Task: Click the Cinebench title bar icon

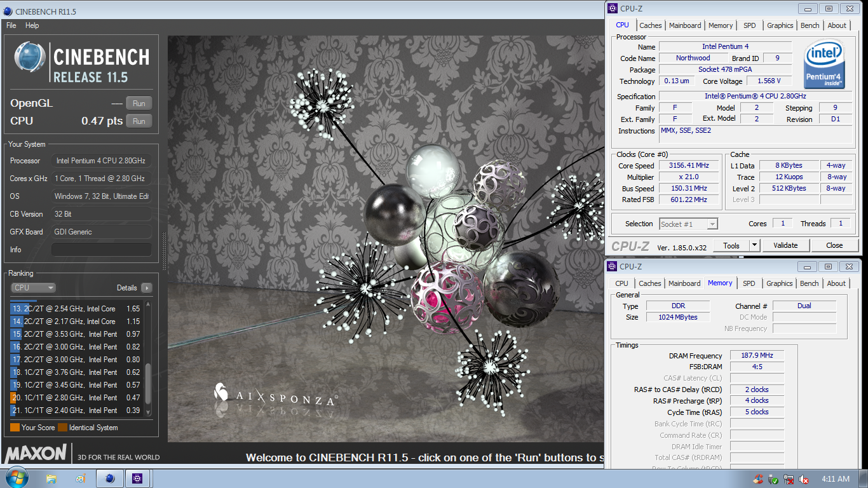Action: point(8,11)
